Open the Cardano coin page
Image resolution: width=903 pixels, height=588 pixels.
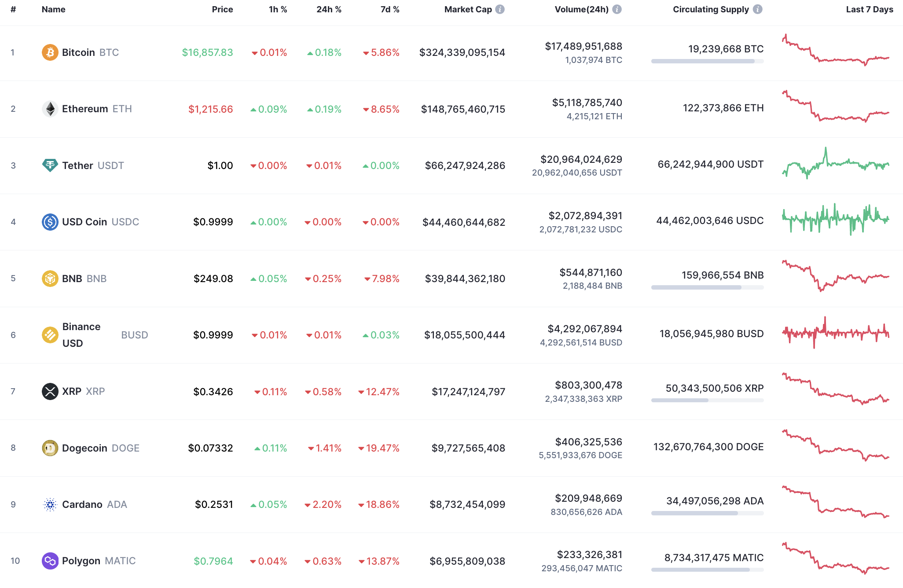pyautogui.click(x=83, y=504)
